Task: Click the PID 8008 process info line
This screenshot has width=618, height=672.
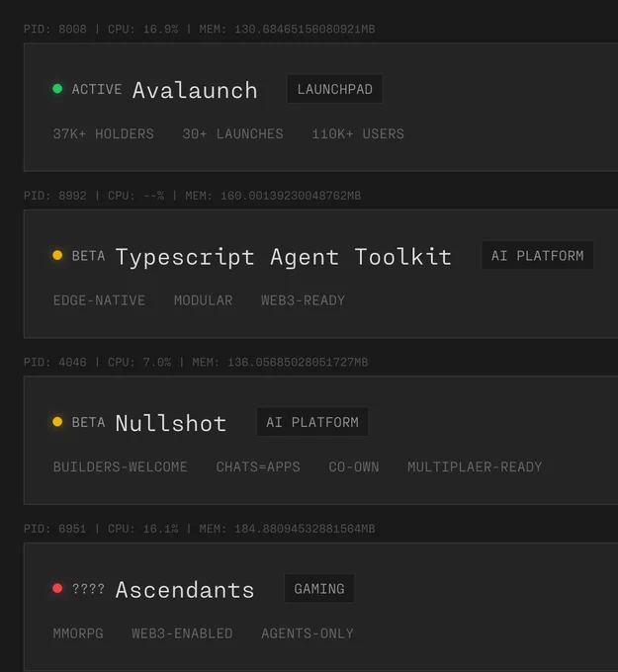Action: [200, 29]
